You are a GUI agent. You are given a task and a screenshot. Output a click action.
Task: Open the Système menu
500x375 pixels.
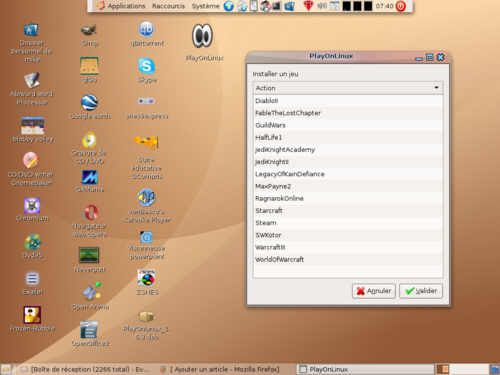pyautogui.click(x=205, y=6)
